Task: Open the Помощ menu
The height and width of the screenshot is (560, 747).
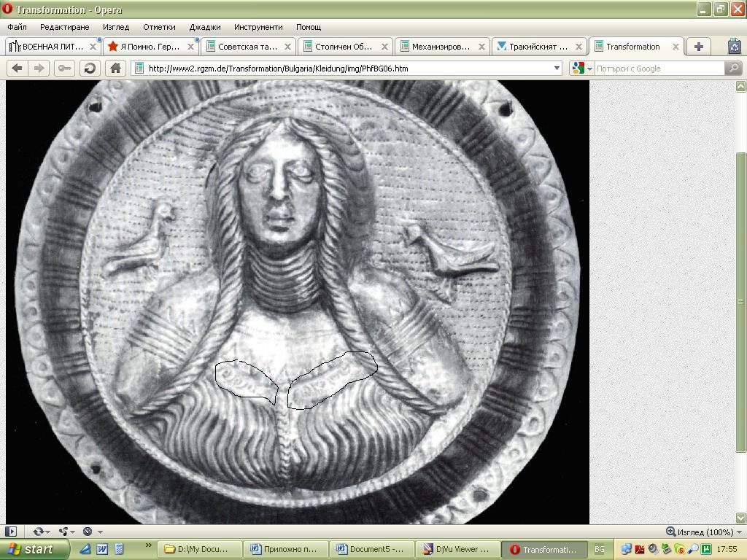Action: (309, 27)
